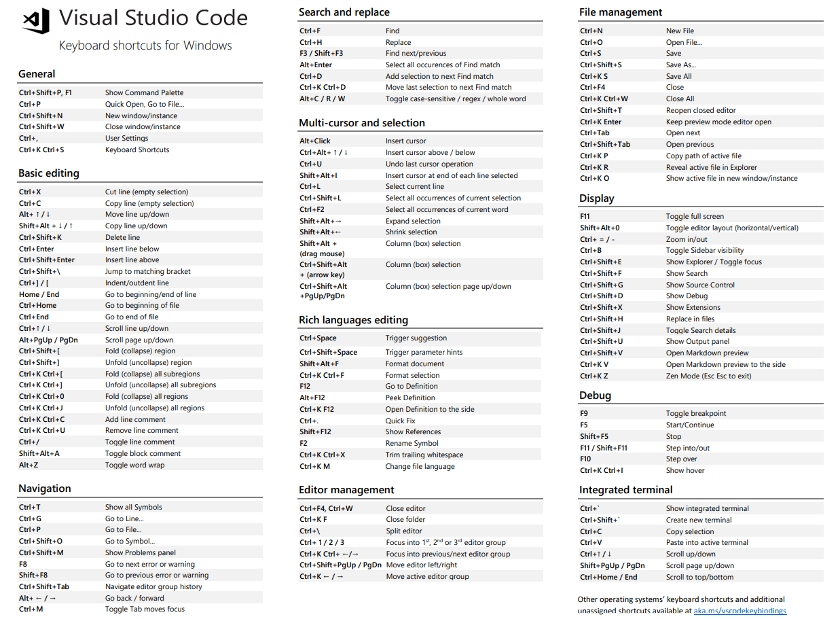The height and width of the screenshot is (619, 840).
Task: Click the 'Quick Fix' description
Action: pyautogui.click(x=400, y=421)
